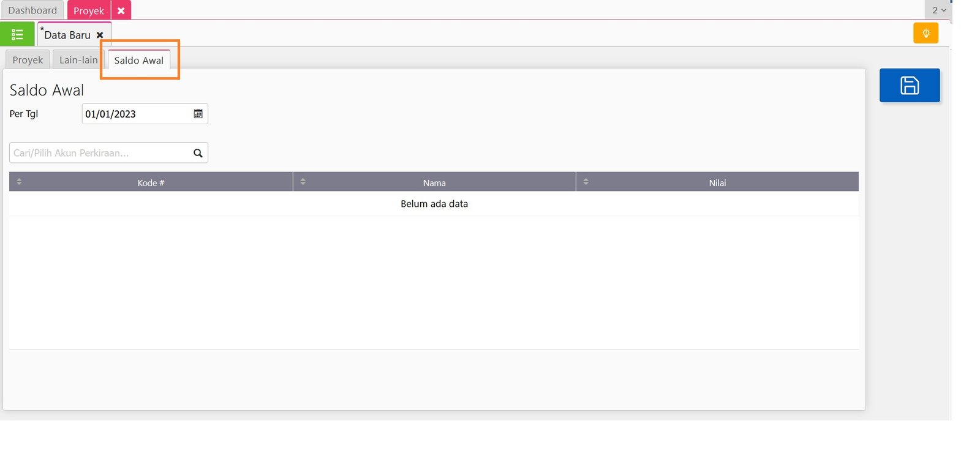Click the blue save button

pyautogui.click(x=909, y=85)
